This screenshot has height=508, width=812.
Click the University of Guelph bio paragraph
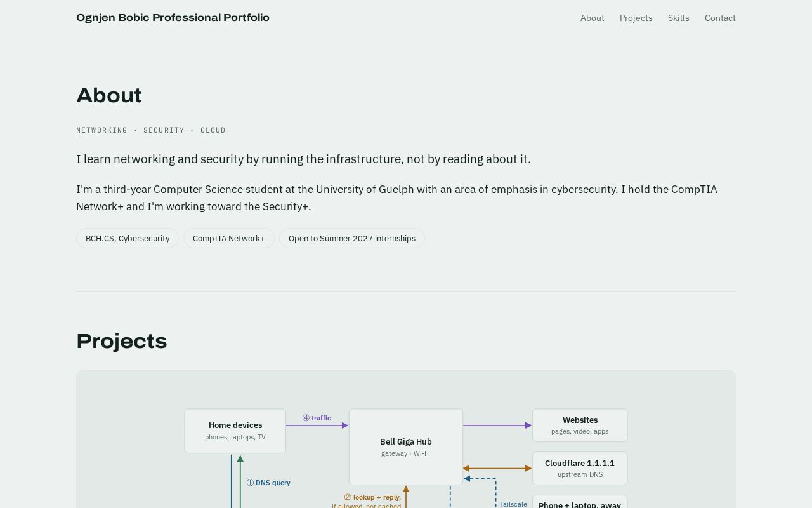(396, 198)
